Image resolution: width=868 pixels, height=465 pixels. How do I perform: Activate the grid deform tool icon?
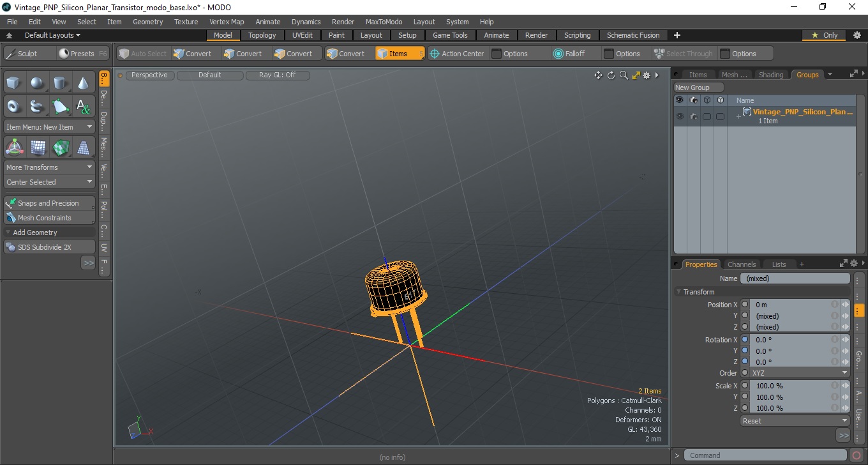tap(38, 148)
